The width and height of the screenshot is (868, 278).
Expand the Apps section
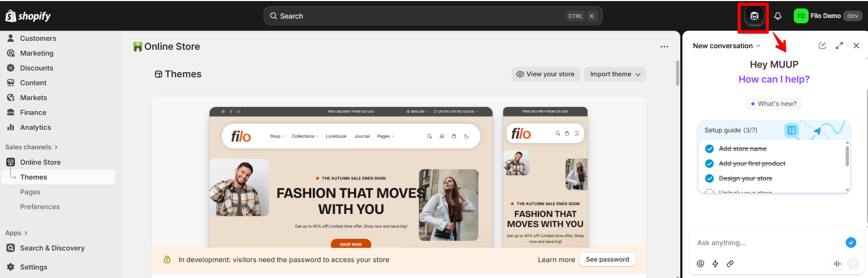coord(16,233)
